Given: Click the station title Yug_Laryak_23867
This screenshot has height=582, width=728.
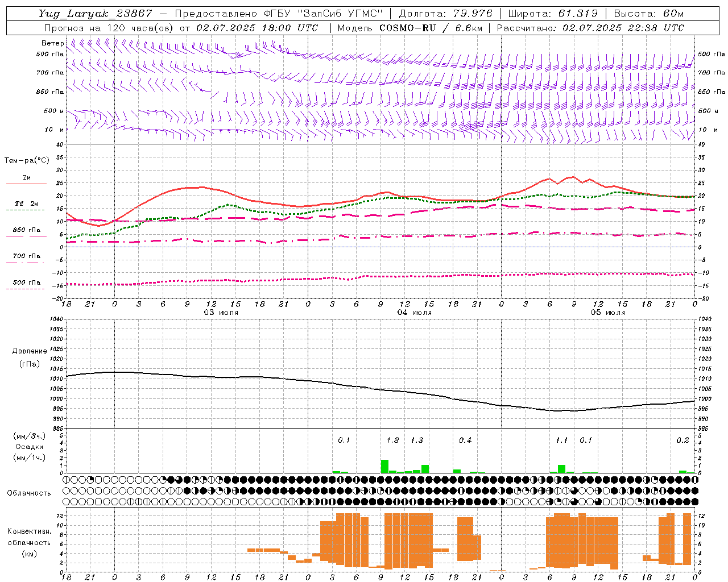Looking at the screenshot, I should [x=96, y=14].
